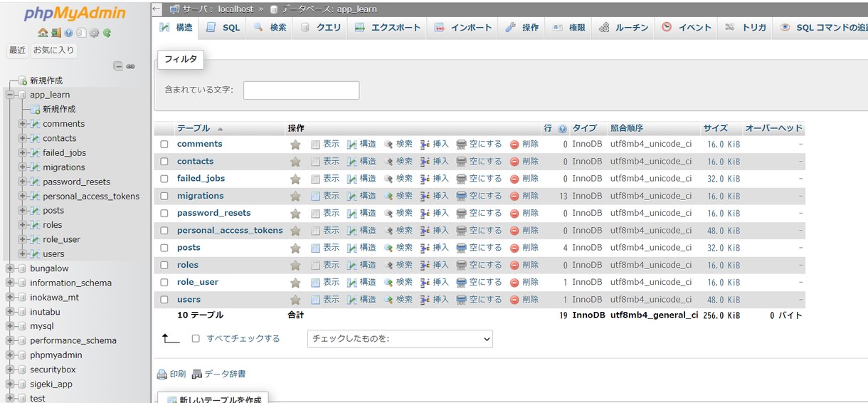868x403 pixels.
Task: Check the users table checkbox
Action: 164,300
